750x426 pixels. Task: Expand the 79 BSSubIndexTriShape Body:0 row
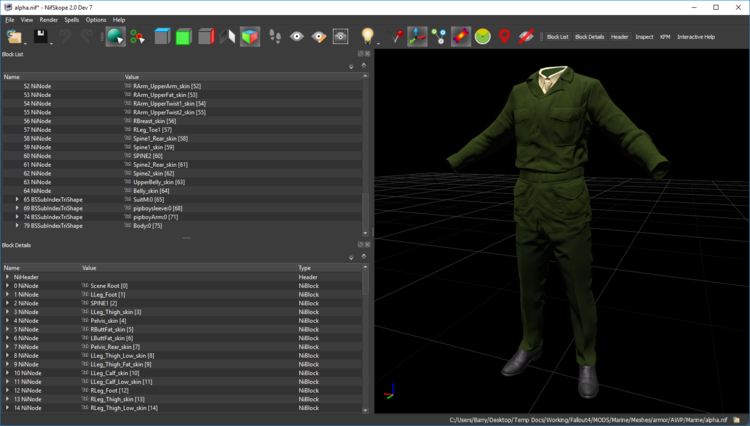(x=17, y=226)
